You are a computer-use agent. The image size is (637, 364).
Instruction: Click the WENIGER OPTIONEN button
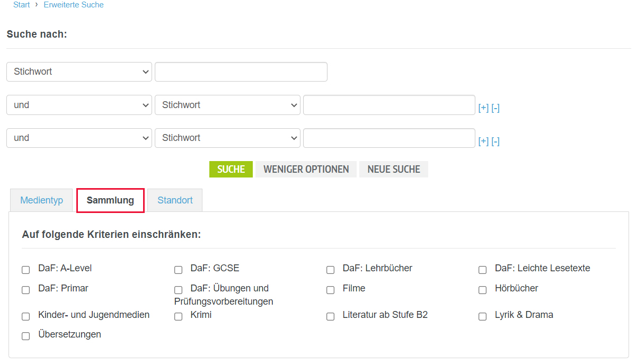point(306,170)
